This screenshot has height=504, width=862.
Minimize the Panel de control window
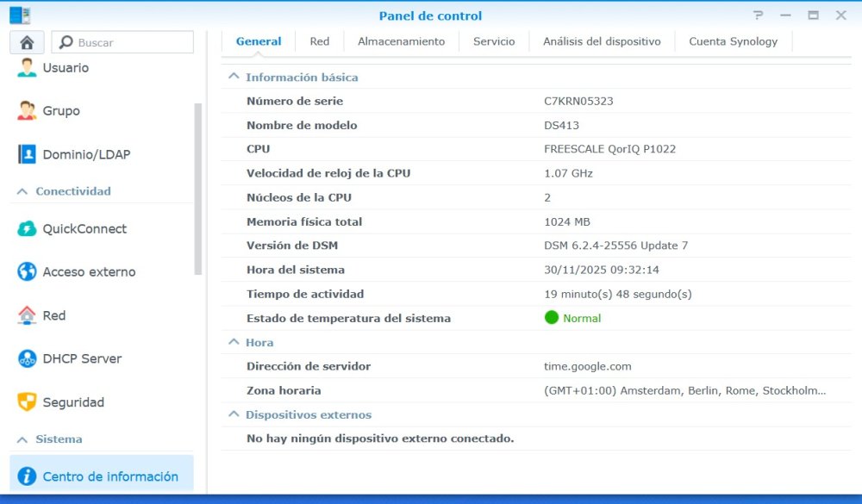[x=785, y=16]
